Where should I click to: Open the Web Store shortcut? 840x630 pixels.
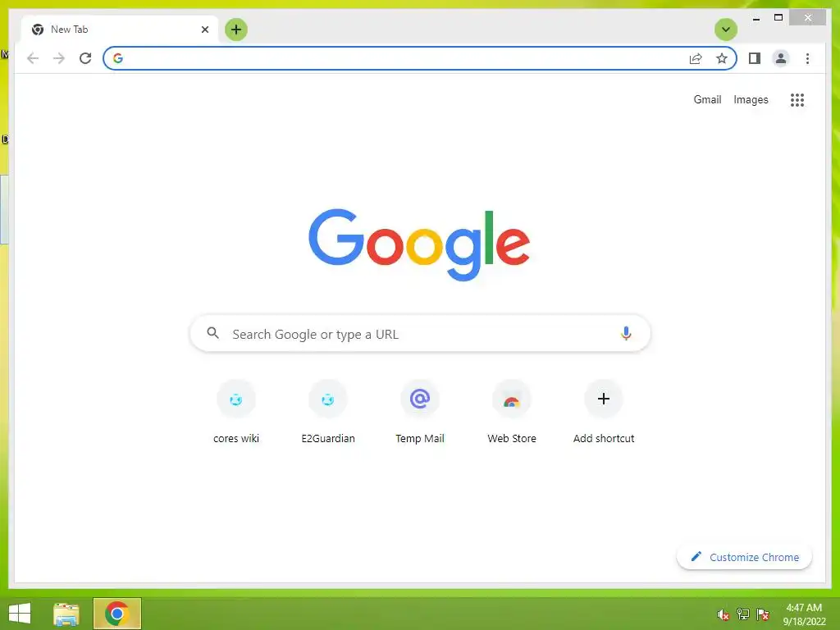point(512,413)
